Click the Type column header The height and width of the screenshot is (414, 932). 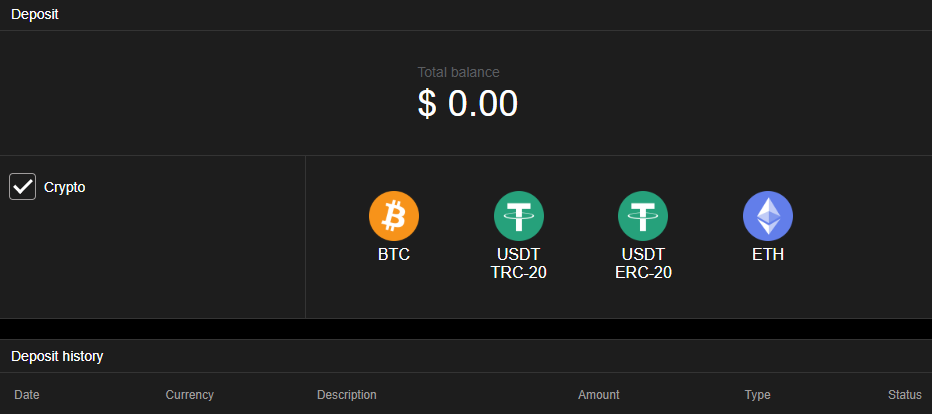pos(758,395)
